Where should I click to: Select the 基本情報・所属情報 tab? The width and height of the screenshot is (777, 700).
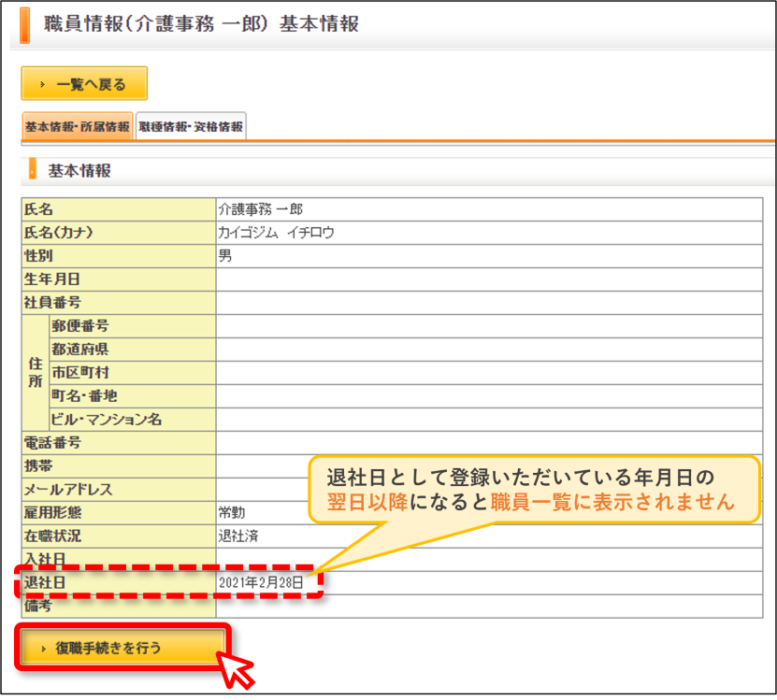(78, 126)
